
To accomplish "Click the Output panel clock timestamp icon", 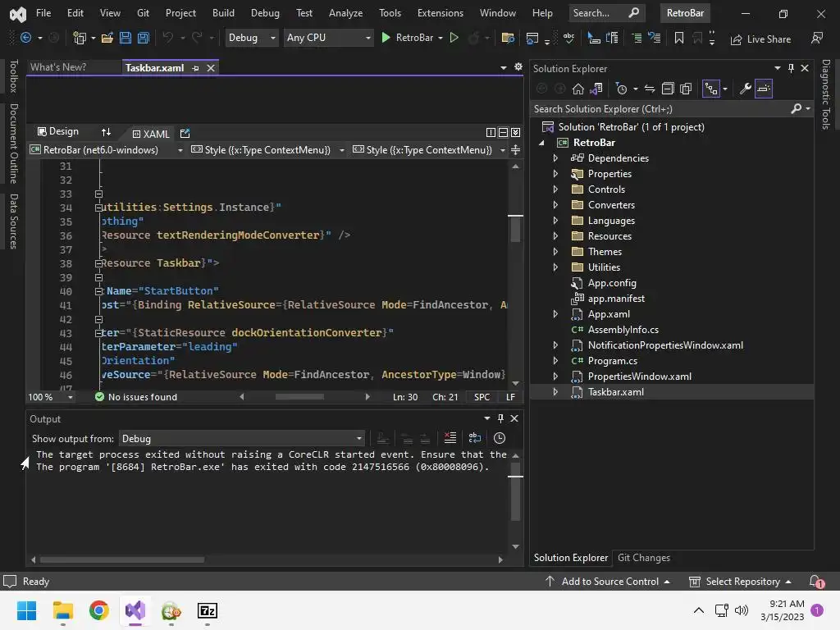I will pos(500,438).
